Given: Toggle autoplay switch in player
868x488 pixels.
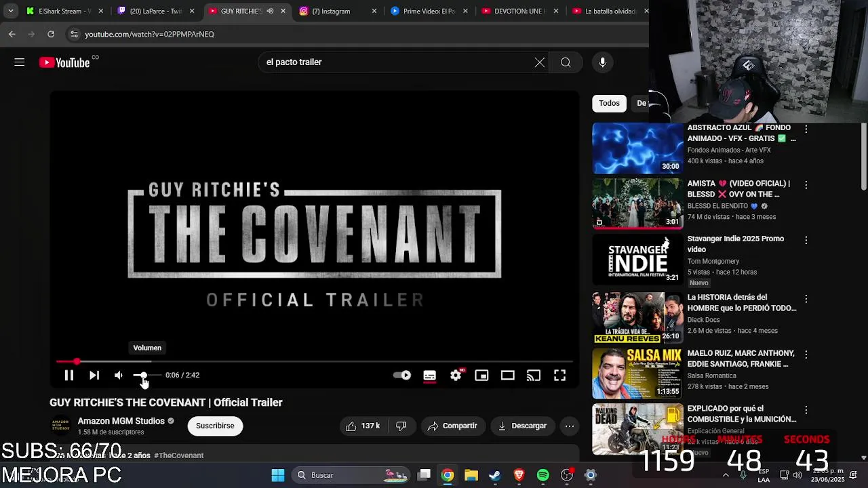Looking at the screenshot, I should pyautogui.click(x=402, y=375).
